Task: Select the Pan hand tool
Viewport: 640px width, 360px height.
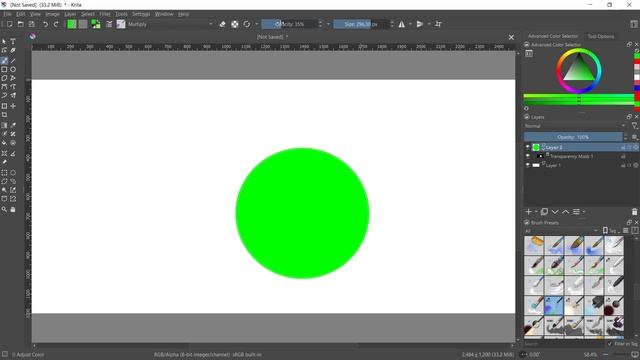Action: point(13,209)
